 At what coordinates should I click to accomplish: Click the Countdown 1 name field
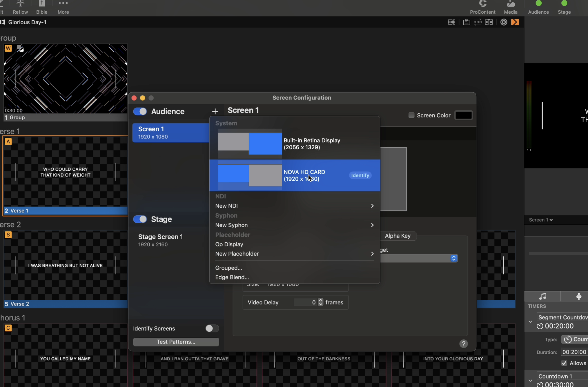[x=562, y=376]
